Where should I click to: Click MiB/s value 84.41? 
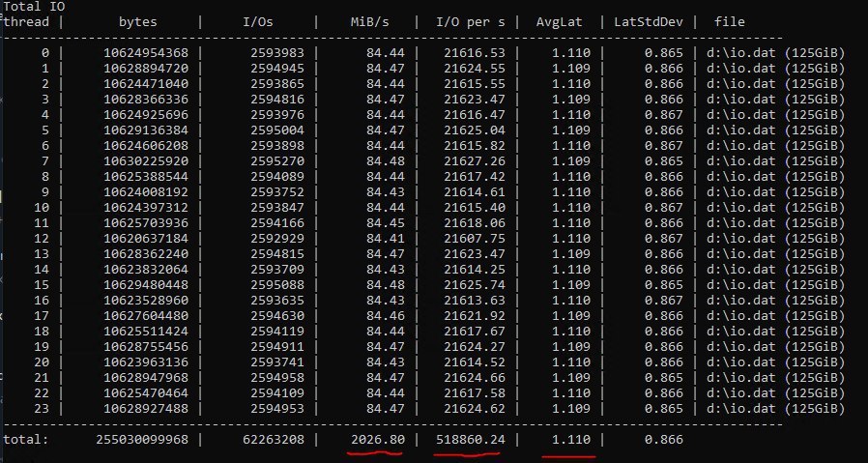pyautogui.click(x=386, y=239)
